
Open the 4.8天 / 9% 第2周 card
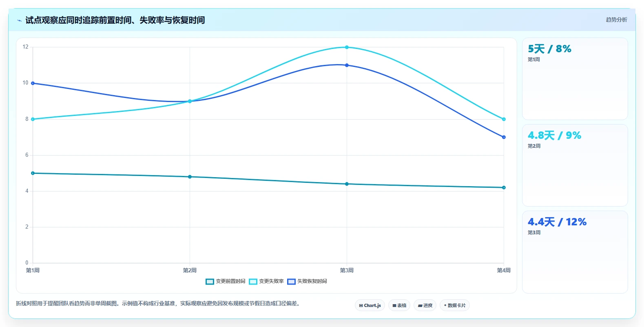coord(575,165)
